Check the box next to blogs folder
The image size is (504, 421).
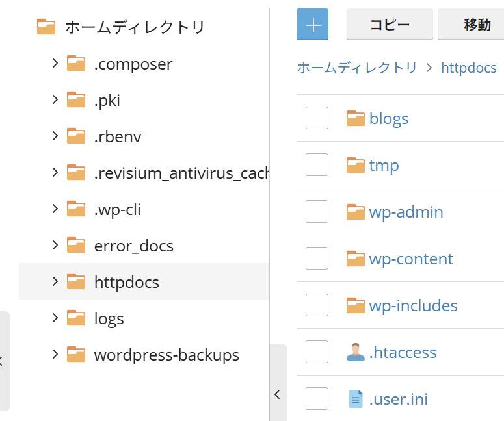pos(317,118)
